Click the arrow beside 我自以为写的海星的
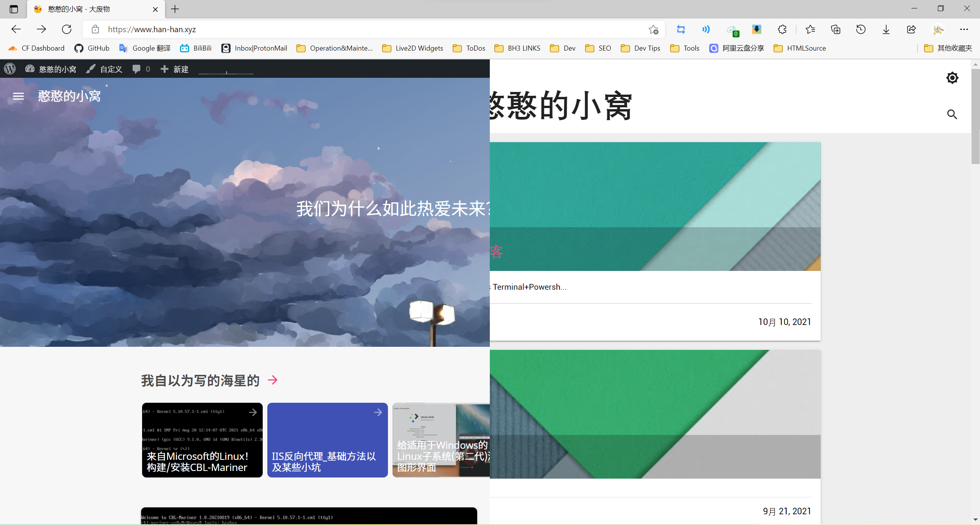This screenshot has width=980, height=525. click(x=273, y=380)
